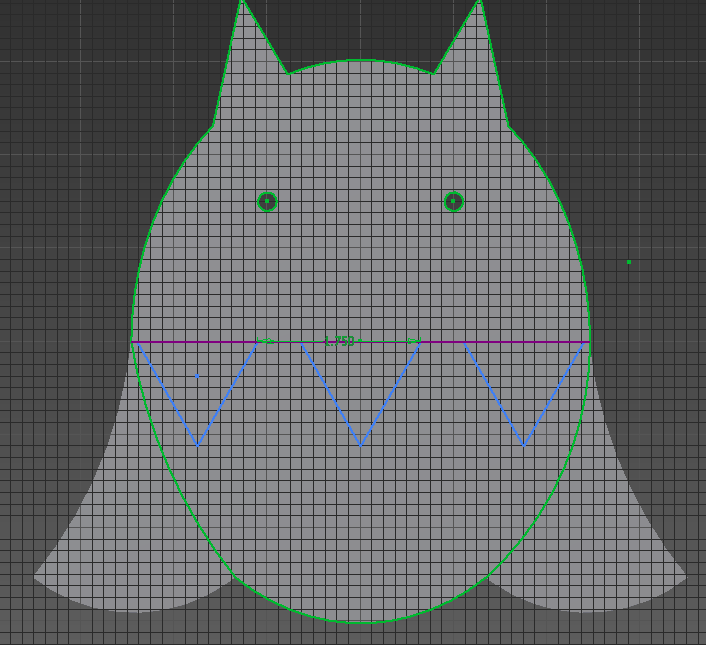Viewport: 706px width, 645px height.
Task: Select the bottom vertex of the middle blue V
Action: 361,446
